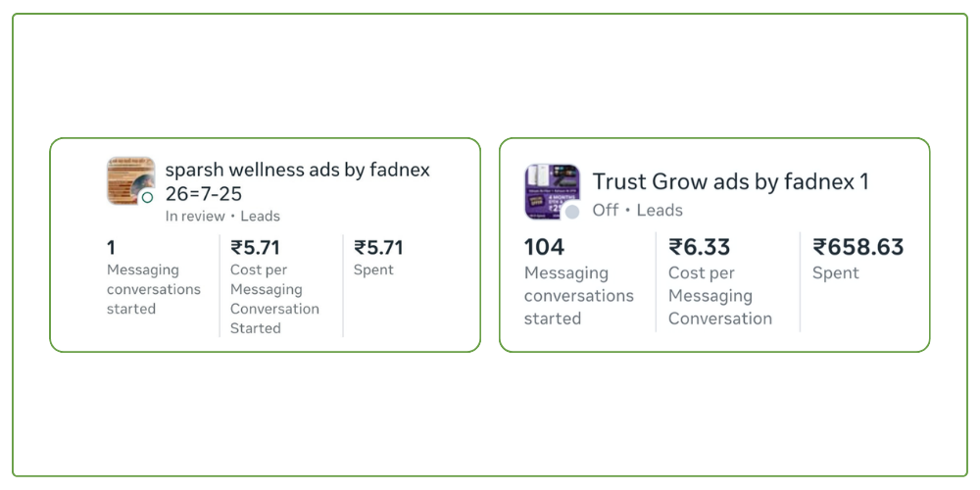Select the Leads label under sparsh wellness
Screen dimensions: 980x490
coord(260,217)
